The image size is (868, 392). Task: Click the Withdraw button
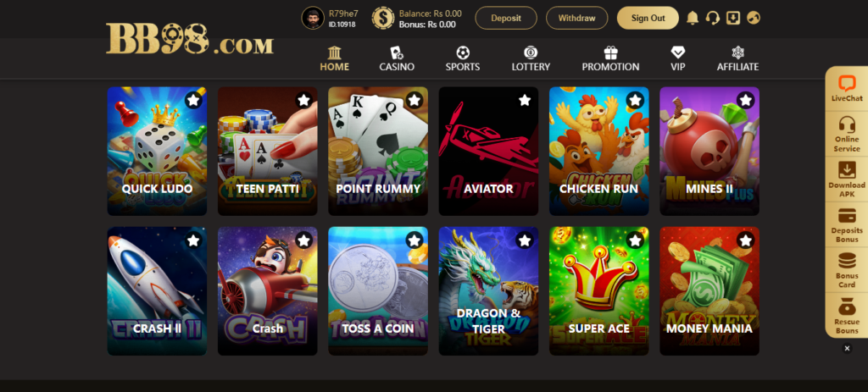[576, 18]
